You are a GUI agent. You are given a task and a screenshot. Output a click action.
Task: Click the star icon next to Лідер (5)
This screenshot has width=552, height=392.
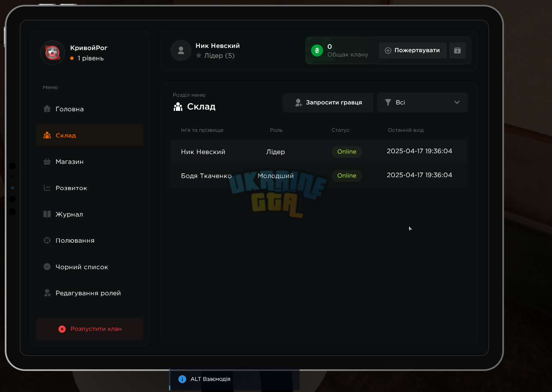click(199, 56)
